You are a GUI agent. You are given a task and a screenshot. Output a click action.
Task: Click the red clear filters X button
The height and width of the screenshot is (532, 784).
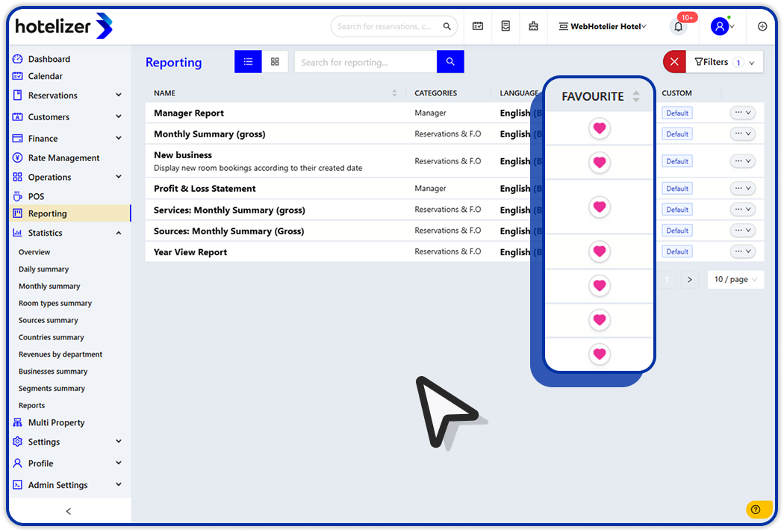674,62
